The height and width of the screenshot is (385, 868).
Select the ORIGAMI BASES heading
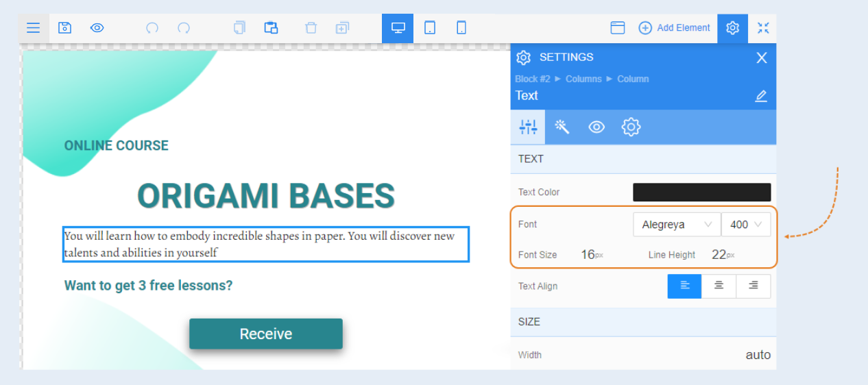pyautogui.click(x=266, y=196)
